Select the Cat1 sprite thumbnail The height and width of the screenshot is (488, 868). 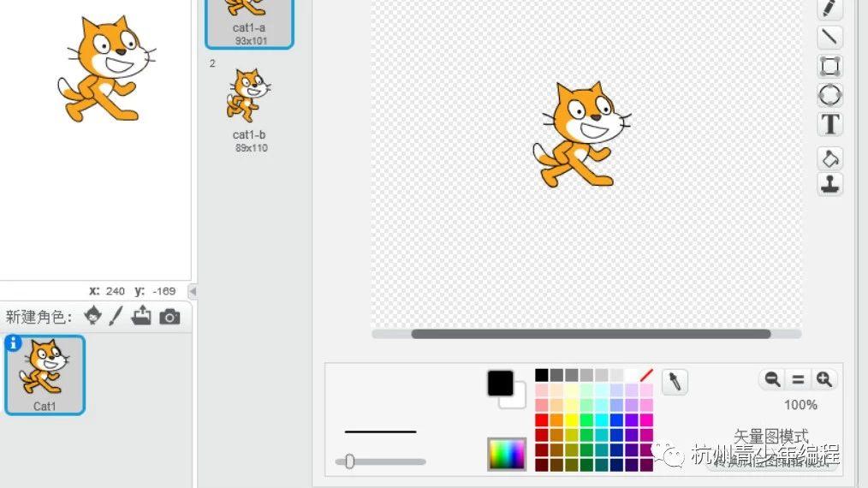point(45,375)
